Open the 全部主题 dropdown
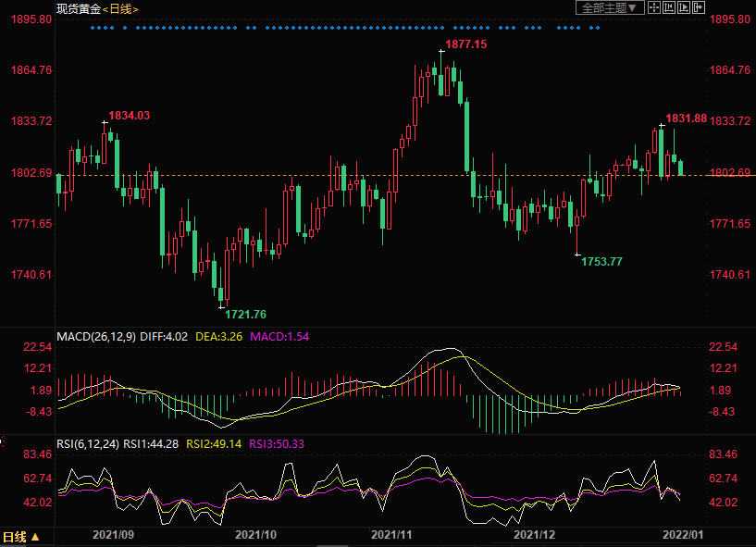This screenshot has height=547, width=756. 612,7
